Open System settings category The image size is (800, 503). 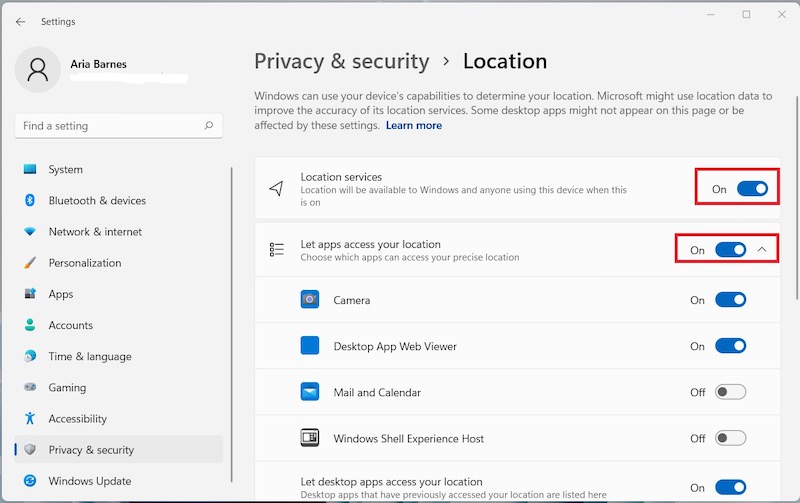coord(119,169)
